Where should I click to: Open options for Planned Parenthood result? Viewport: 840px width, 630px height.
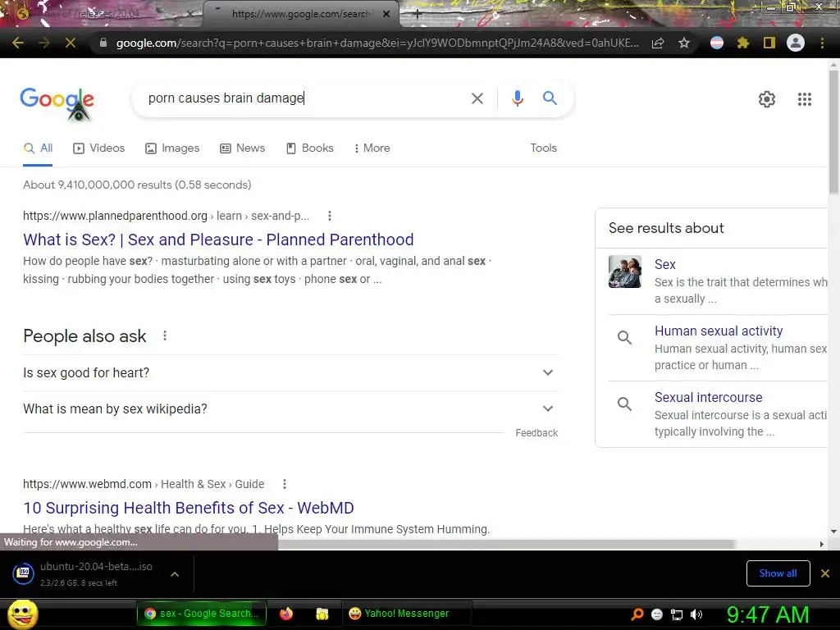(330, 216)
